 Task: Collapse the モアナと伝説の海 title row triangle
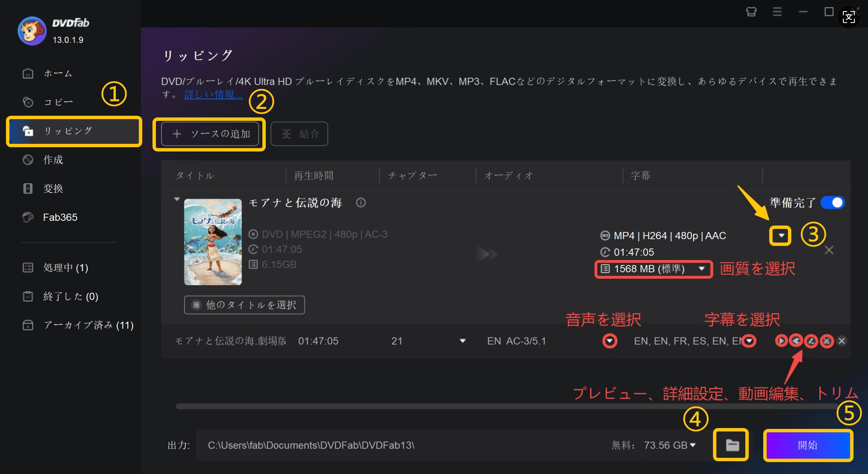[x=177, y=199]
